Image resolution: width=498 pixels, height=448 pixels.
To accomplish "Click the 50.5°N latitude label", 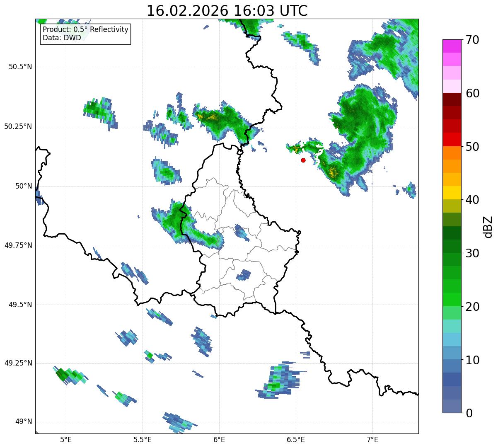I will point(20,67).
